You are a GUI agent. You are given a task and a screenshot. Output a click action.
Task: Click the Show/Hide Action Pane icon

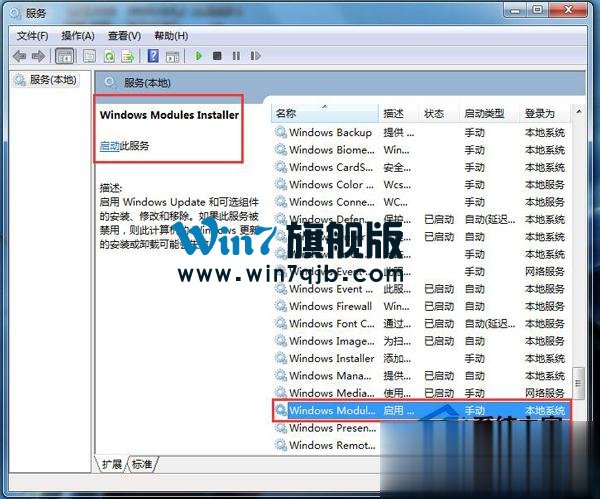tap(172, 57)
